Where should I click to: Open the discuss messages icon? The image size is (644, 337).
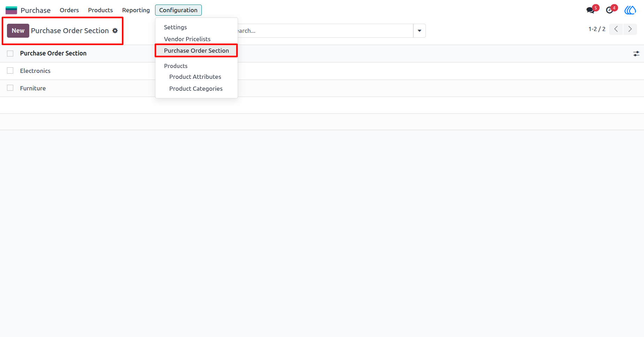(x=590, y=10)
